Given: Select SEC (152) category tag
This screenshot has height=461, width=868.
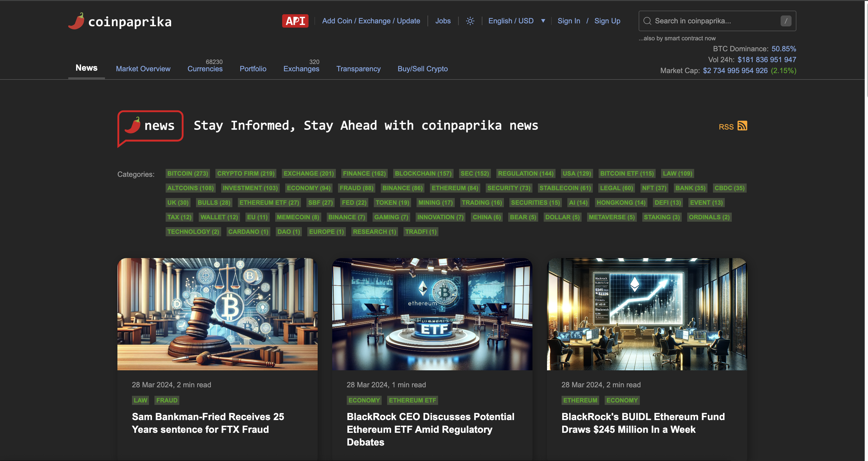Looking at the screenshot, I should coord(475,173).
